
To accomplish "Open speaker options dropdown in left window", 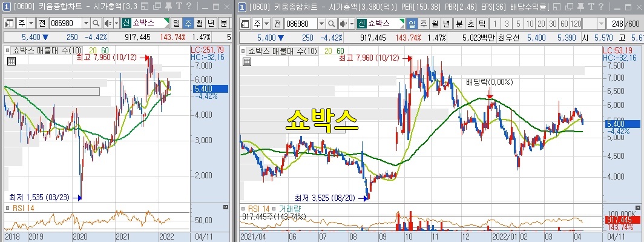I will [116, 24].
